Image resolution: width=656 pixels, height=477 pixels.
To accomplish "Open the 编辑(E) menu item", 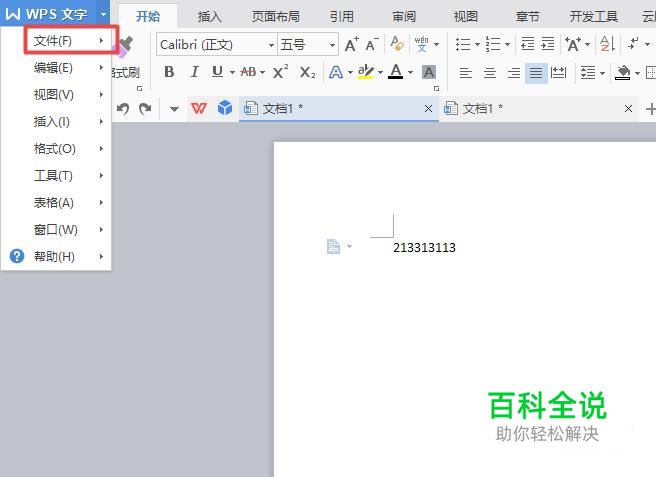I will point(56,67).
